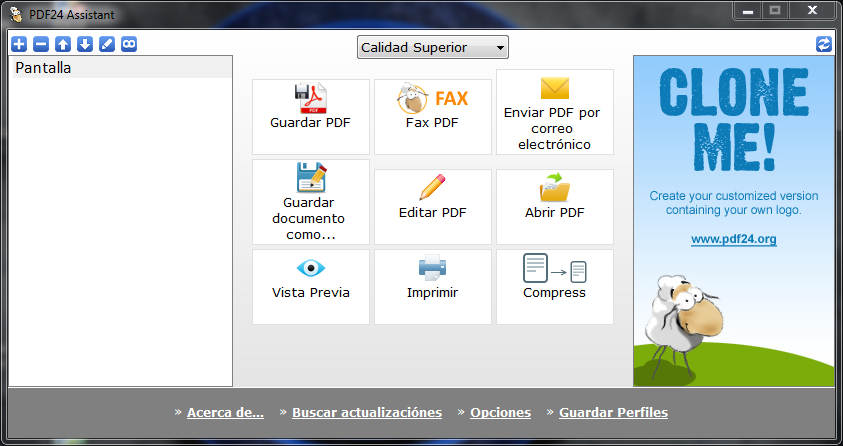Click the blue pencil edit icon in toolbar
843x446 pixels.
click(107, 44)
